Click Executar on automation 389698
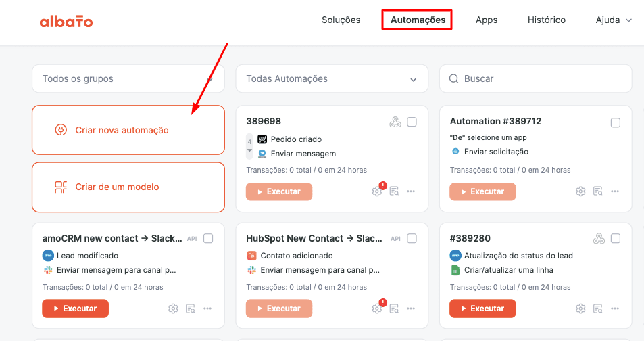The width and height of the screenshot is (644, 341). tap(279, 191)
